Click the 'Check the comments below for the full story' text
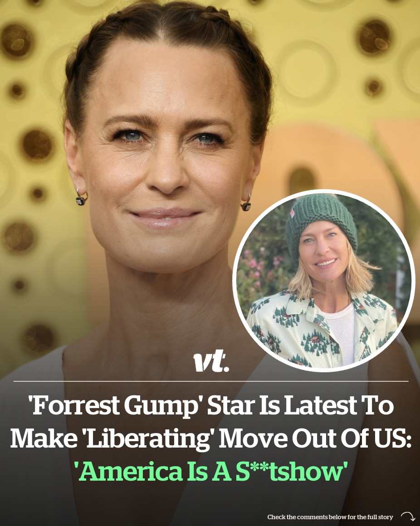The height and width of the screenshot is (526, 420). [330, 517]
